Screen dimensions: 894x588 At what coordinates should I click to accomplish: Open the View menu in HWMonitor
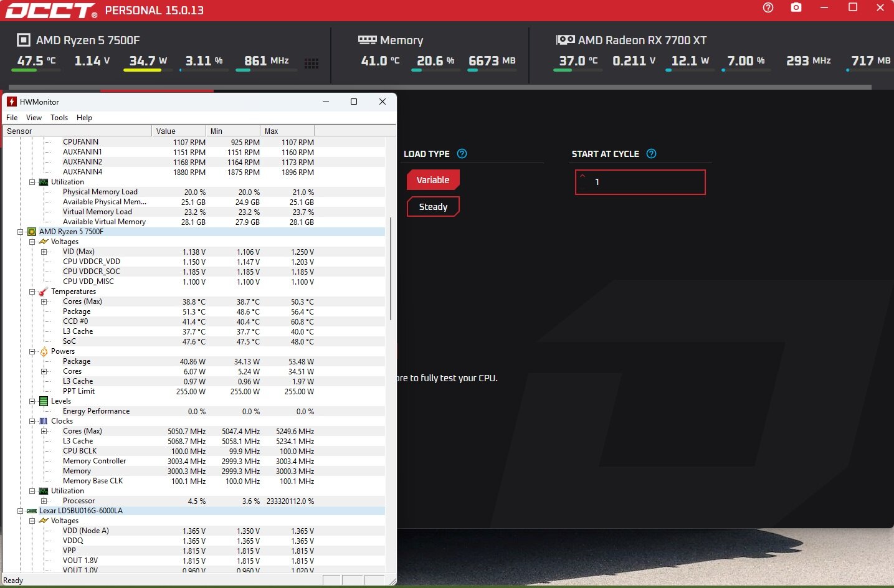pyautogui.click(x=34, y=118)
